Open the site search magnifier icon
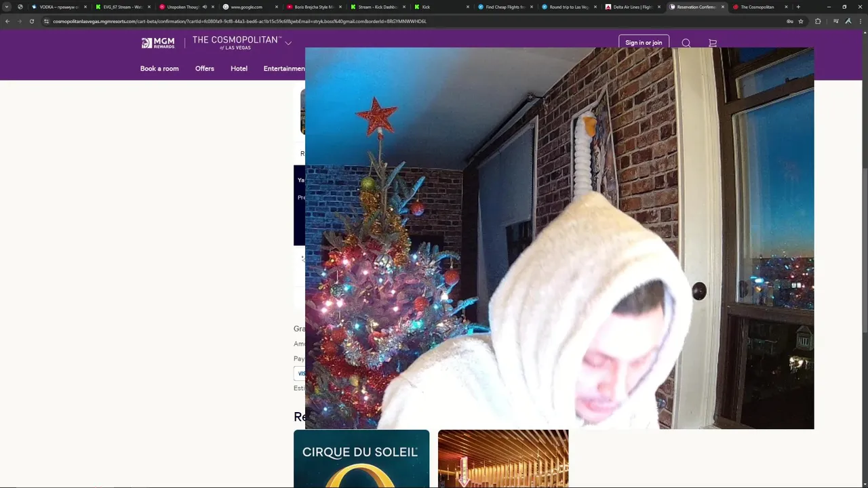868x488 pixels. click(x=686, y=43)
